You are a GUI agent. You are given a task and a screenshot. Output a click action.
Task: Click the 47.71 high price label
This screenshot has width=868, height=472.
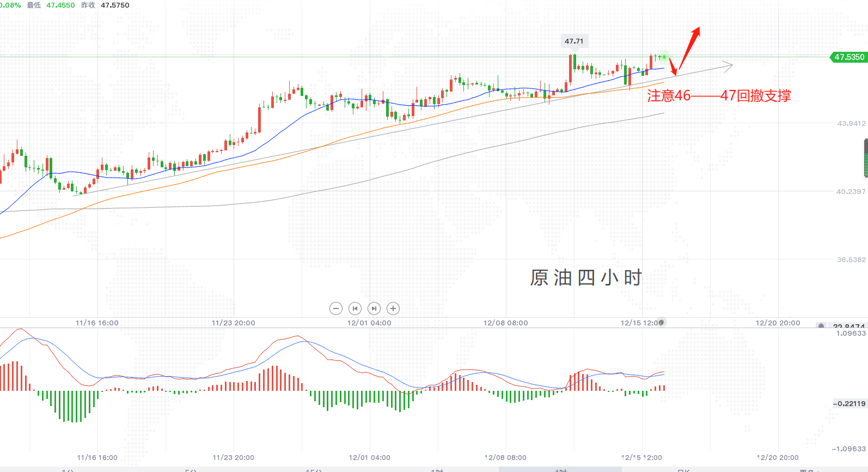574,41
